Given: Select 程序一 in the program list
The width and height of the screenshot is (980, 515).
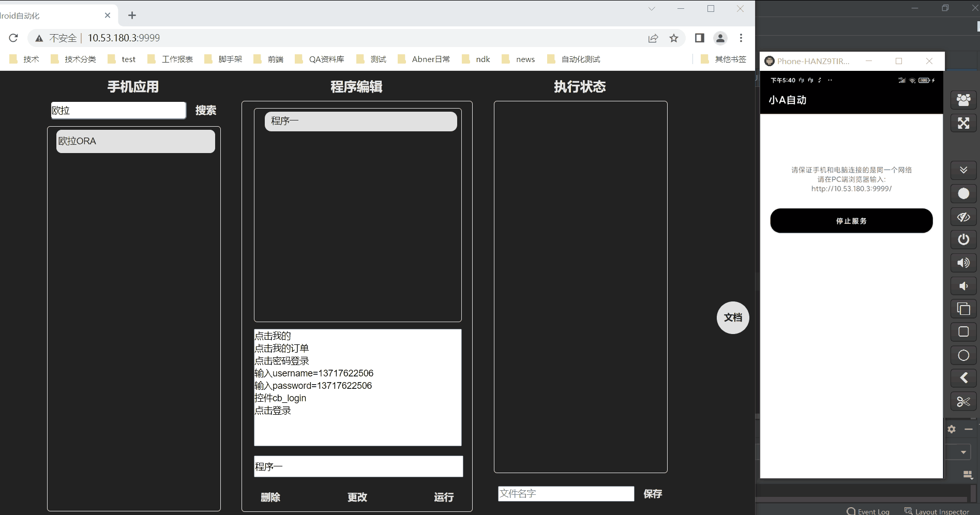Looking at the screenshot, I should pyautogui.click(x=361, y=121).
